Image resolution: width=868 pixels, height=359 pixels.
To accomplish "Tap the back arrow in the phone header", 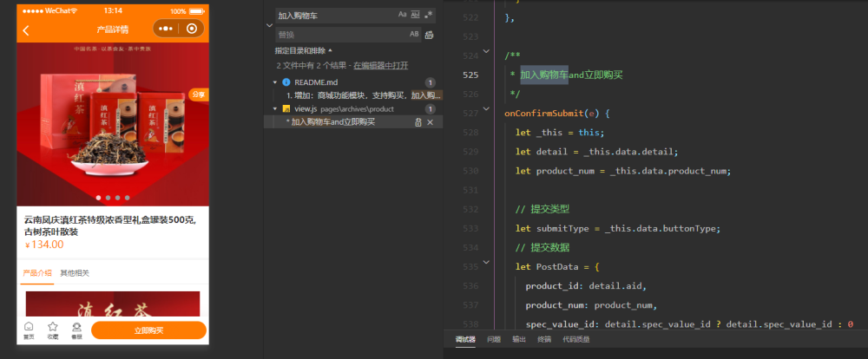I will [x=25, y=29].
